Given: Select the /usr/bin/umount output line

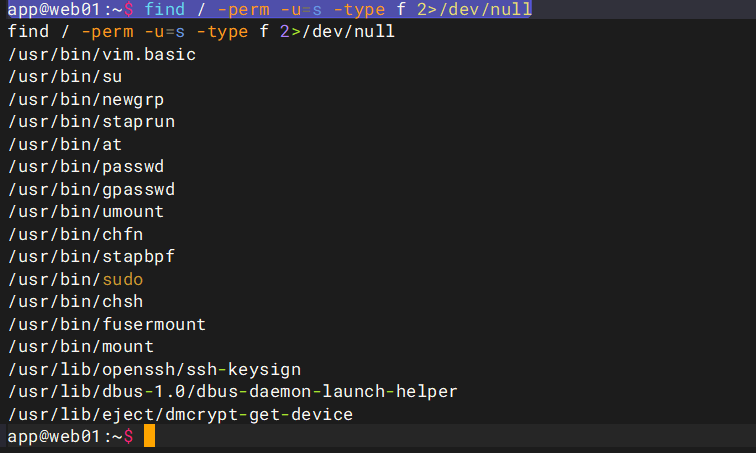Looking at the screenshot, I should 85,211.
